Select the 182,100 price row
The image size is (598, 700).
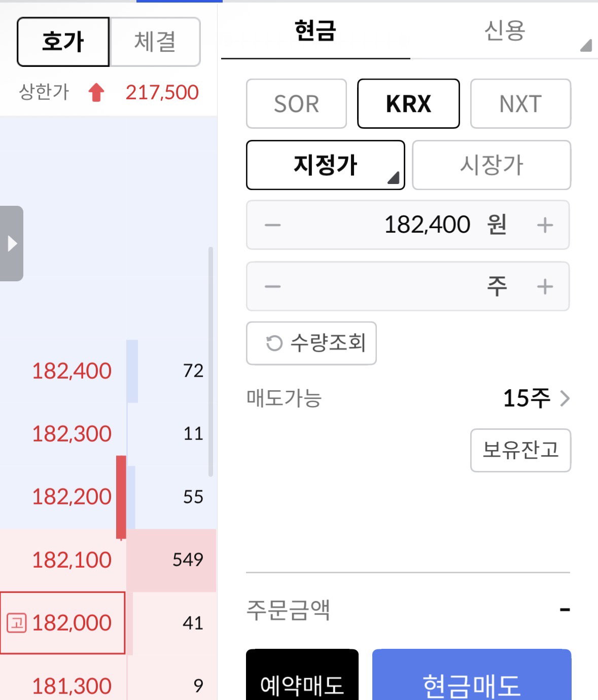(108, 560)
